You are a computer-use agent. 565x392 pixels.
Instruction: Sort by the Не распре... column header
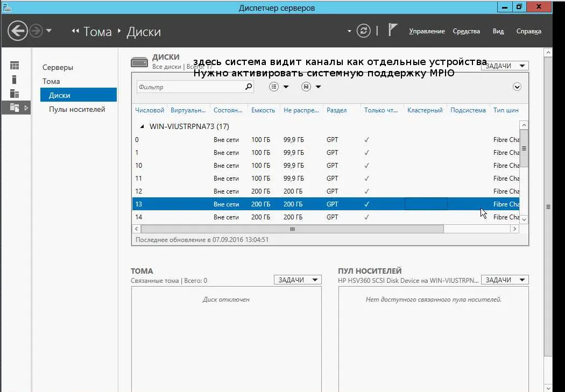(301, 110)
